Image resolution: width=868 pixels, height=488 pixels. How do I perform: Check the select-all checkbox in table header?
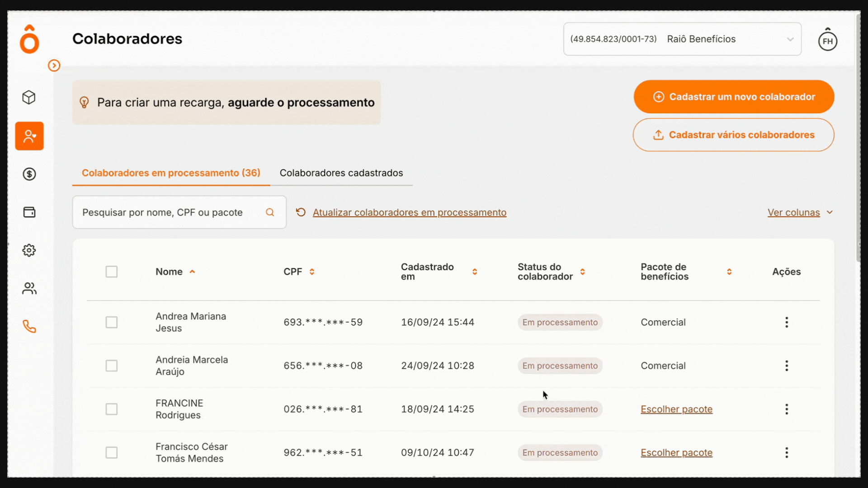[112, 272]
